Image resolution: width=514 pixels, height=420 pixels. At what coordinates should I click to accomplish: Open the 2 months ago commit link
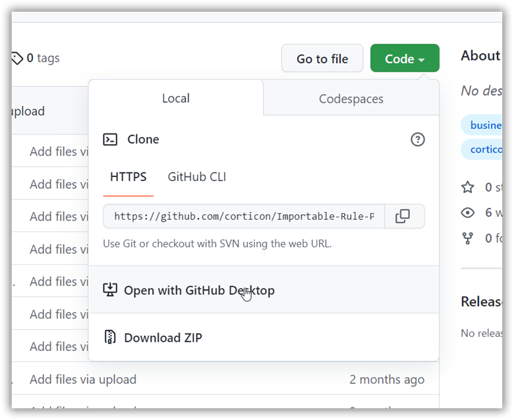(387, 380)
